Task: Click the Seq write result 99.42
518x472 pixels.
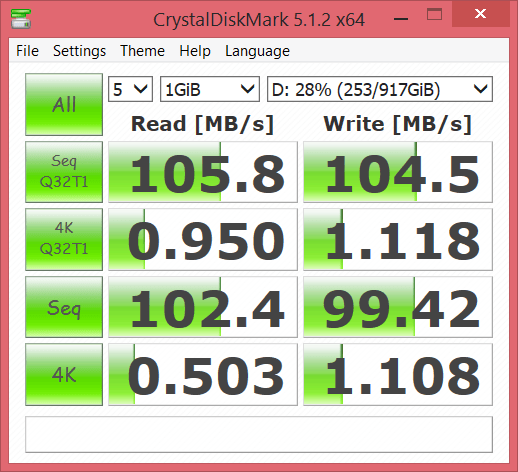Action: click(398, 307)
